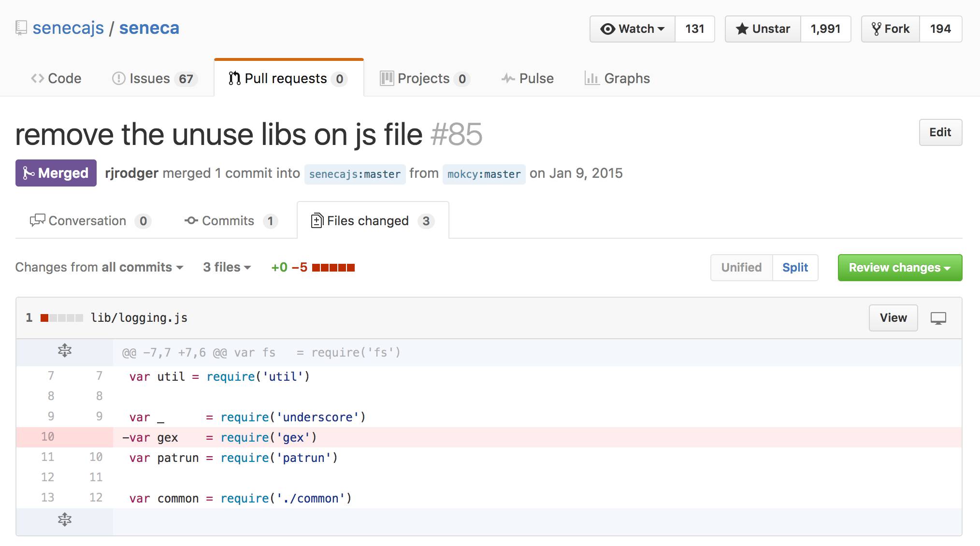Screen dimensions: 980x546
Task: Expand the top diff context icon
Action: pos(64,351)
